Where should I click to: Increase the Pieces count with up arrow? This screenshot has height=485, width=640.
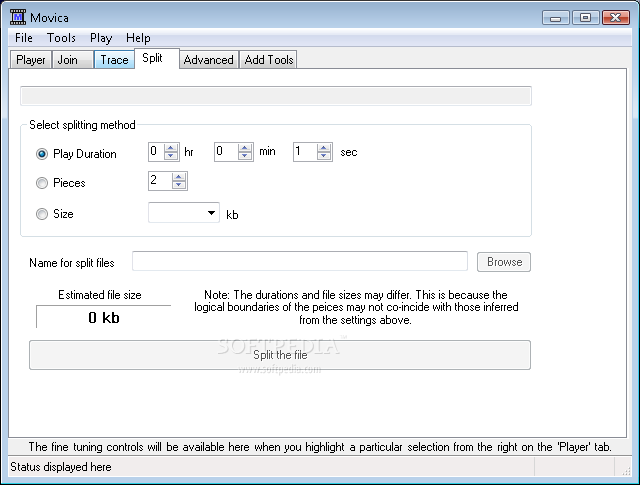(179, 177)
